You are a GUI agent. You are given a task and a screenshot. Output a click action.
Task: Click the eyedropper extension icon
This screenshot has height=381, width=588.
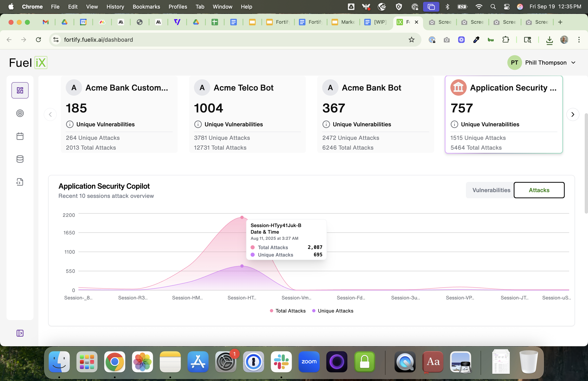coord(476,40)
